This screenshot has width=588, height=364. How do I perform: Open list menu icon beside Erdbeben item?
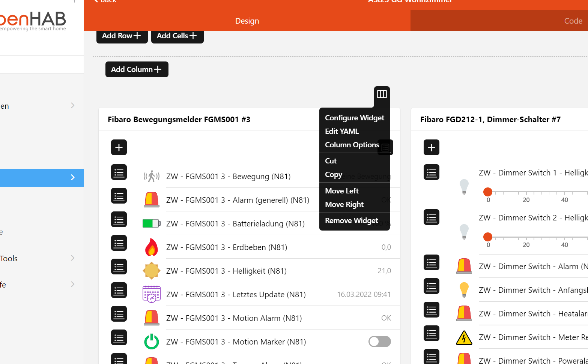pos(119,243)
